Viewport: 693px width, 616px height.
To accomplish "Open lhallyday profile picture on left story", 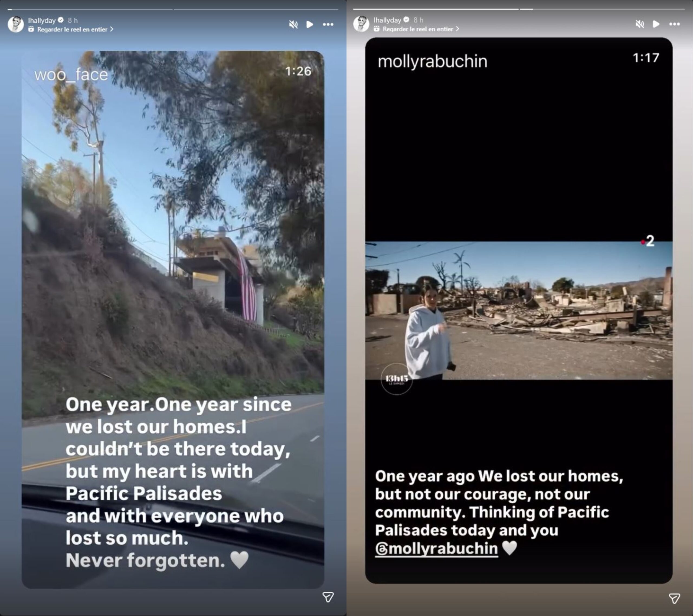I will point(16,24).
